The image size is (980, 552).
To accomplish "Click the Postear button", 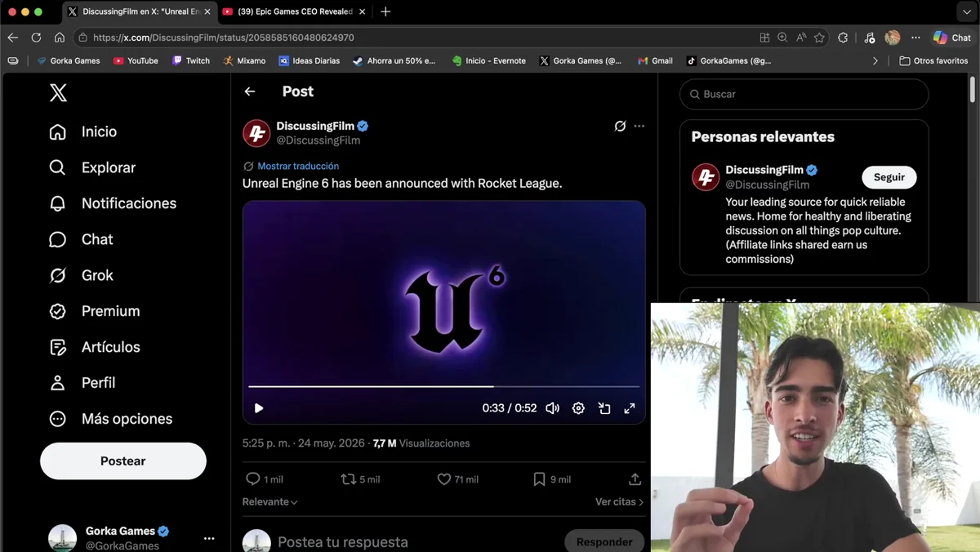I will click(123, 461).
